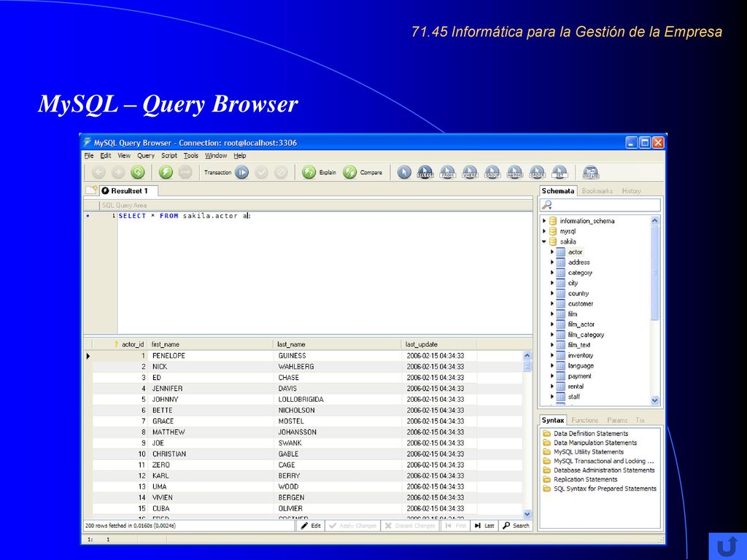Expand the payment table node
The image size is (747, 560).
pos(552,376)
